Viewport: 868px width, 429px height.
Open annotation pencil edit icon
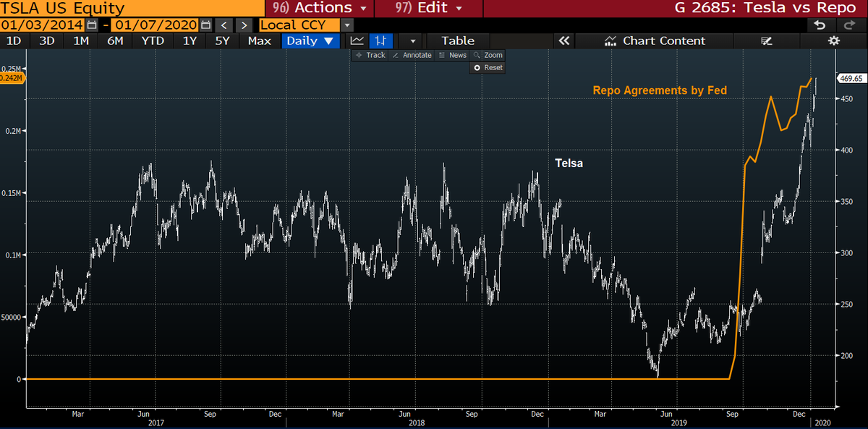pos(767,41)
